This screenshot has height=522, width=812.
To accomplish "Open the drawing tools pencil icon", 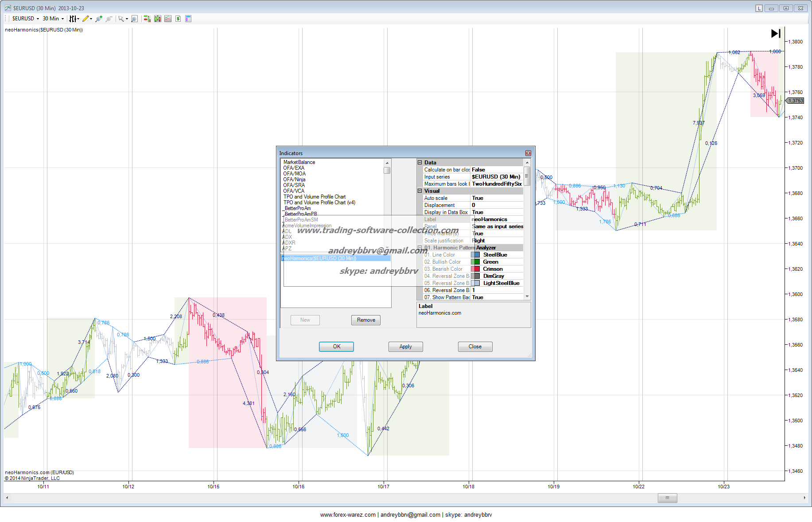I will (86, 19).
